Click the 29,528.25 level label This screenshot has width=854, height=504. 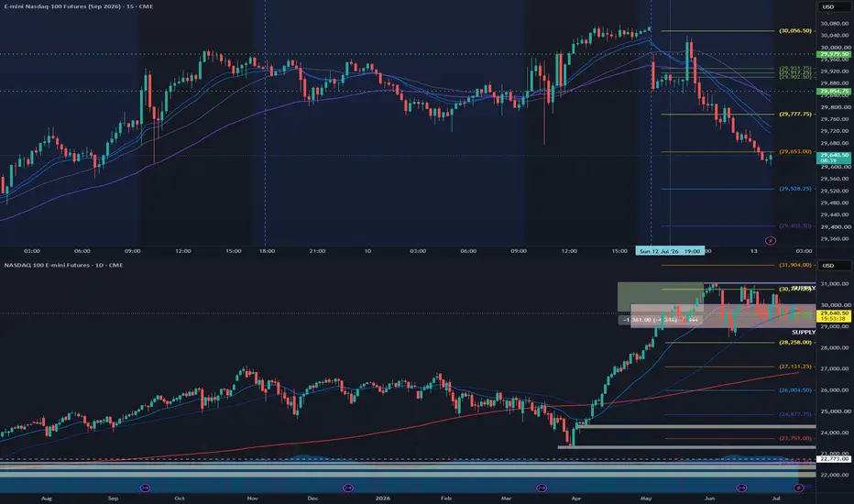[795, 189]
